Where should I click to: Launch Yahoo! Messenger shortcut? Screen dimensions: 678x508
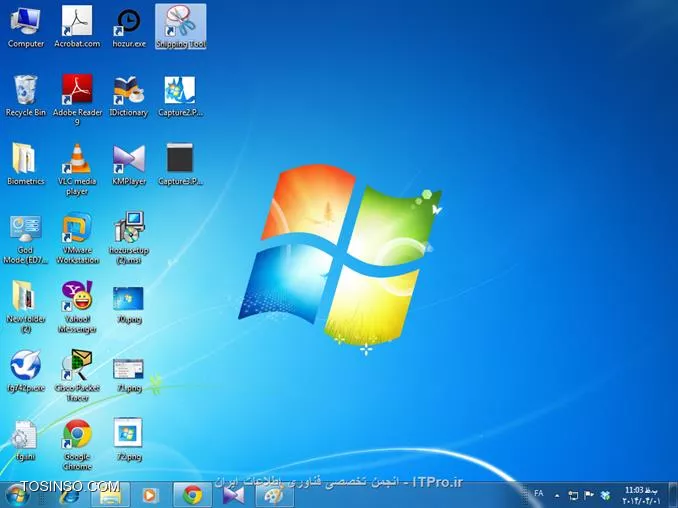tap(77, 307)
